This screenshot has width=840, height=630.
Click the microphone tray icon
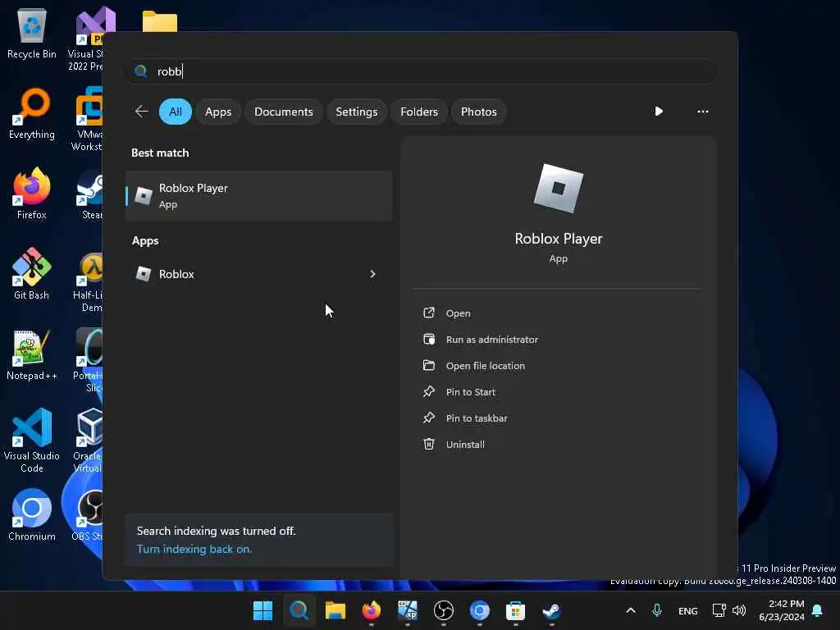[x=657, y=610]
